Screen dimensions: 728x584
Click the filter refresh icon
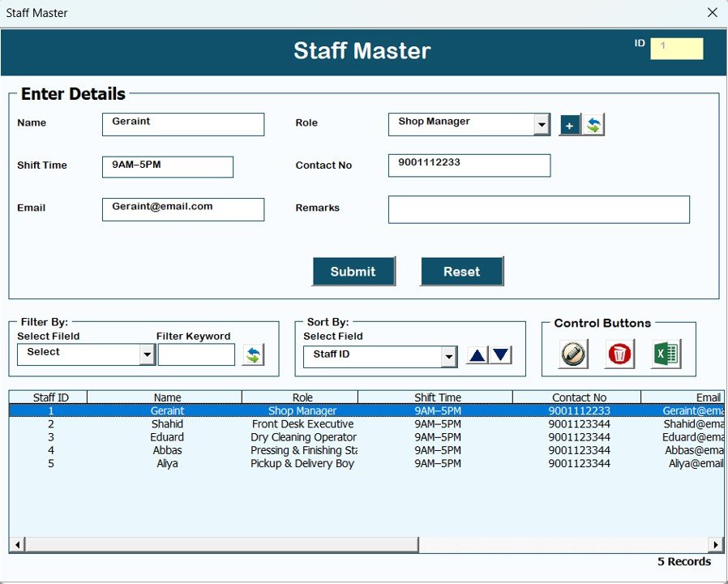254,354
